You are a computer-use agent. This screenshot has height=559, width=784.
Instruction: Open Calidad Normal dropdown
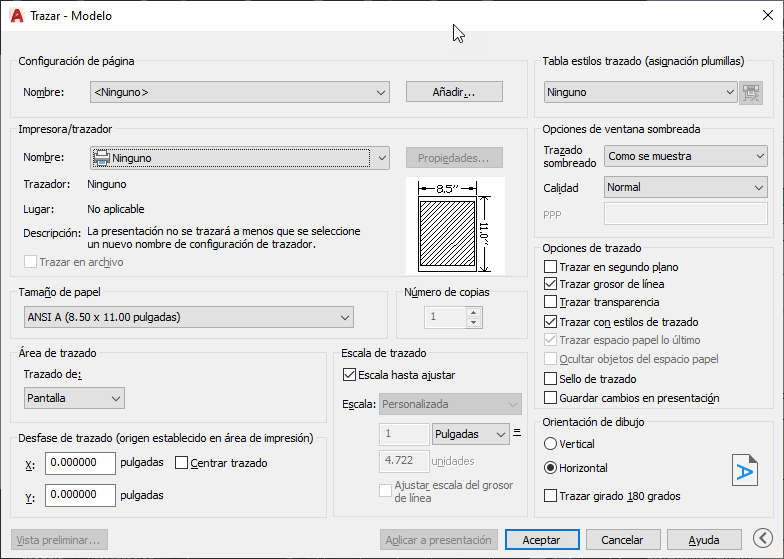[686, 188]
